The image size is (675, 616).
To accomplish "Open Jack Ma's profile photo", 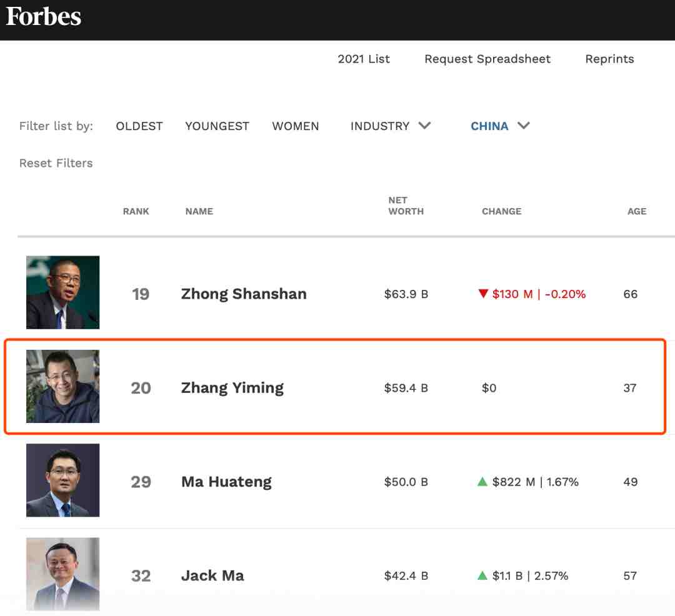I will tap(63, 574).
